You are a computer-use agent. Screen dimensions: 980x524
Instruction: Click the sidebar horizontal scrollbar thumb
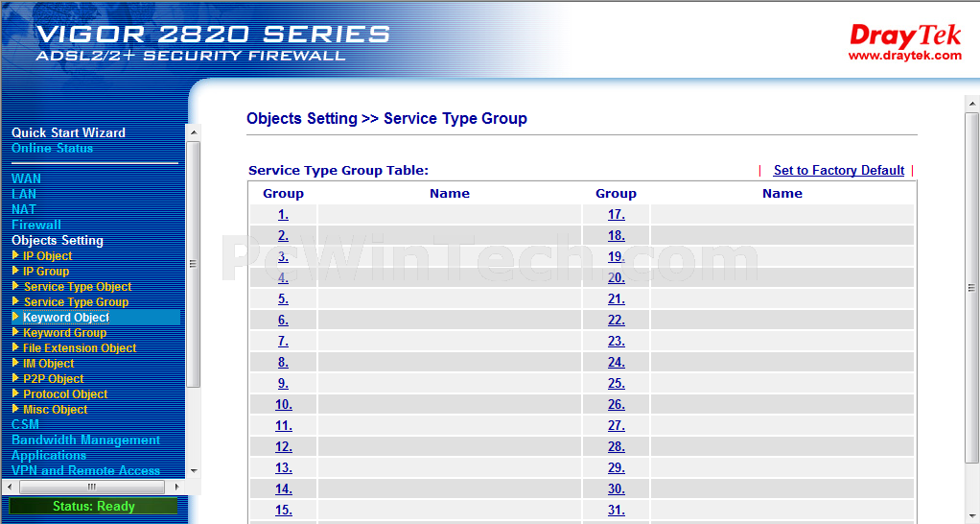pyautogui.click(x=92, y=487)
